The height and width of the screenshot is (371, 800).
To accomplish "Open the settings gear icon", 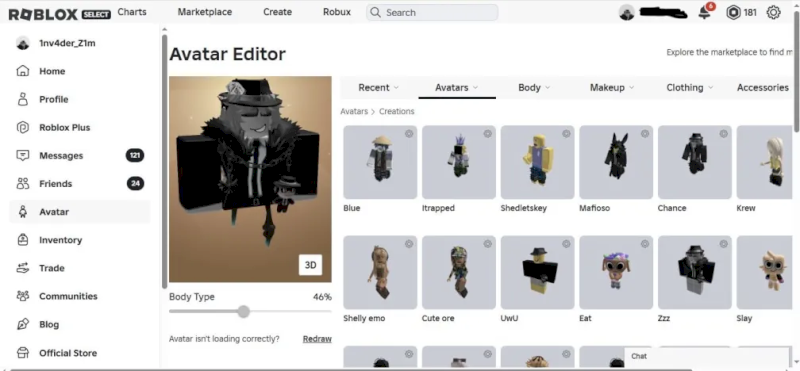I will (773, 12).
